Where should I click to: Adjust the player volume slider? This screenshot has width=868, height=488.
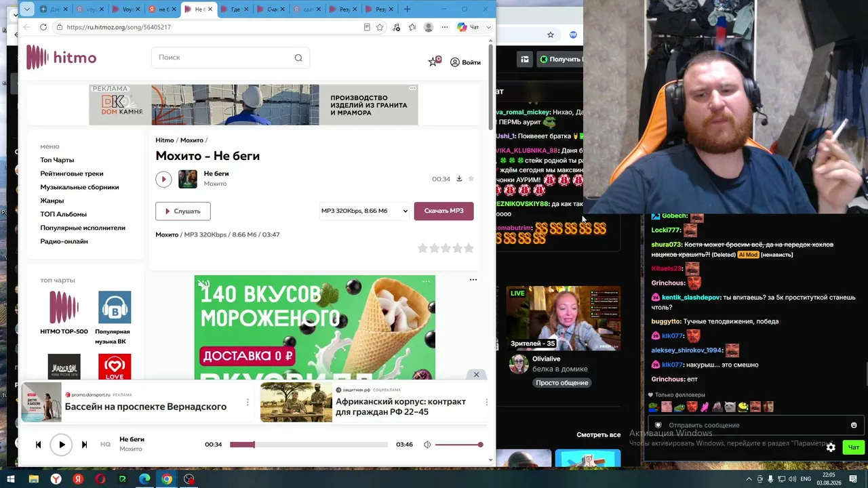[x=459, y=445]
